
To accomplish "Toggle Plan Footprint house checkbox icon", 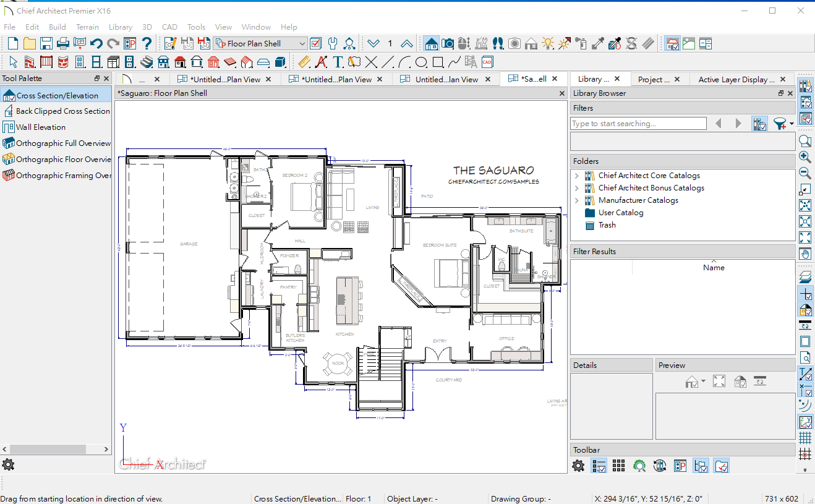I will pyautogui.click(x=673, y=43).
